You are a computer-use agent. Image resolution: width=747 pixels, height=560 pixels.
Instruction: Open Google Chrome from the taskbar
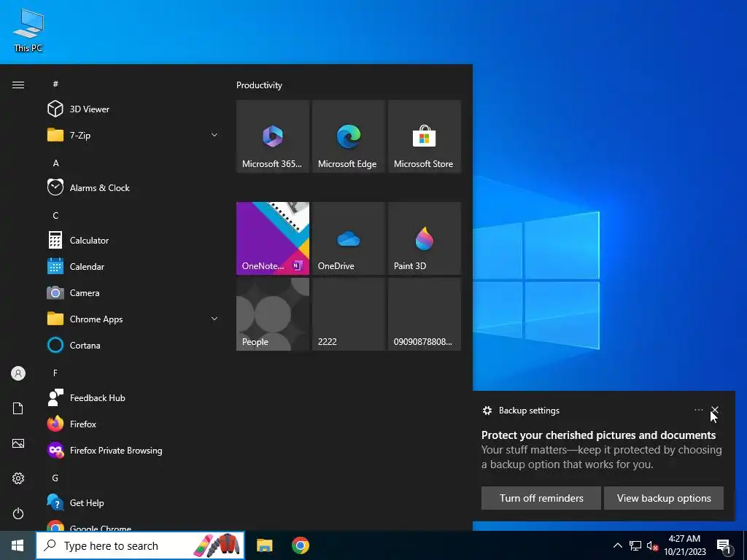[300, 545]
